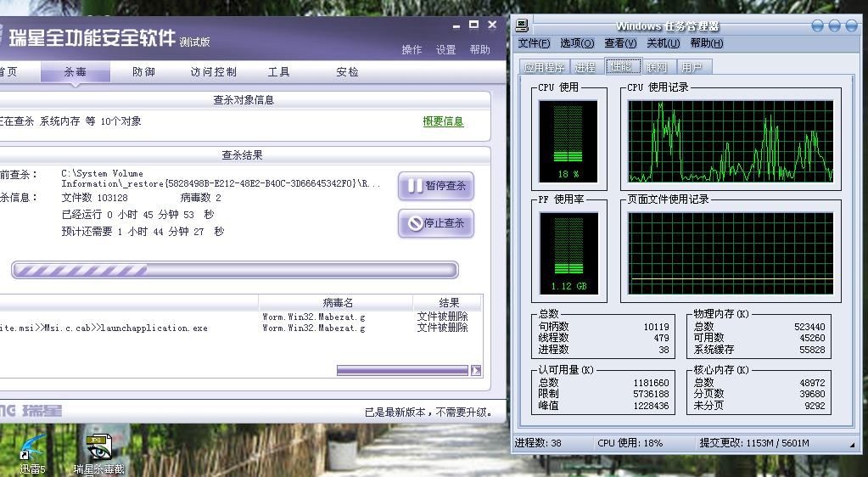Viewport: 868px width, 477px height.
Task: Click the PF 使用率 1.12 GB meter
Action: click(568, 253)
